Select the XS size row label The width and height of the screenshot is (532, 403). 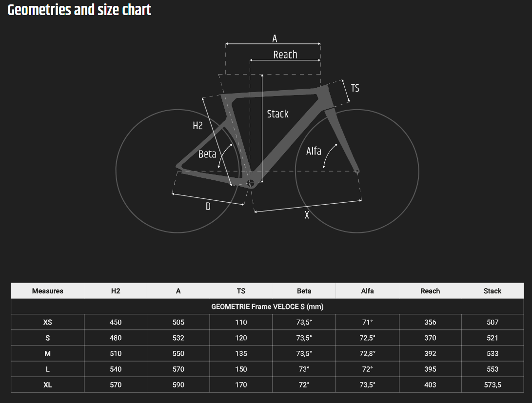coord(47,322)
